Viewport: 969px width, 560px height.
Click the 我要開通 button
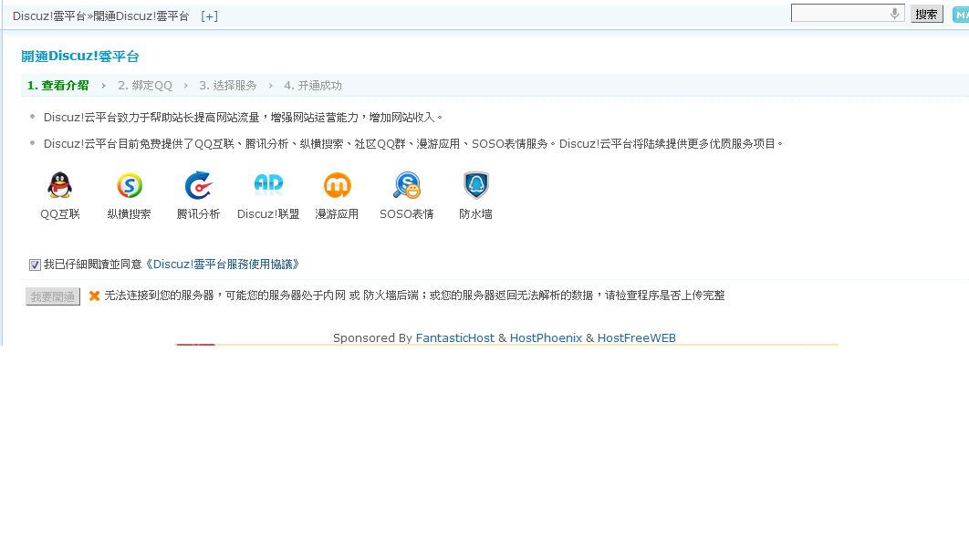53,296
